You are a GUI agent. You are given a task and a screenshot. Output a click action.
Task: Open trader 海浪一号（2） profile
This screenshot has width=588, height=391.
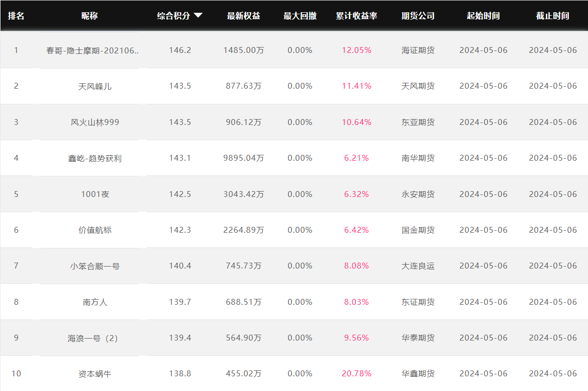(93, 338)
